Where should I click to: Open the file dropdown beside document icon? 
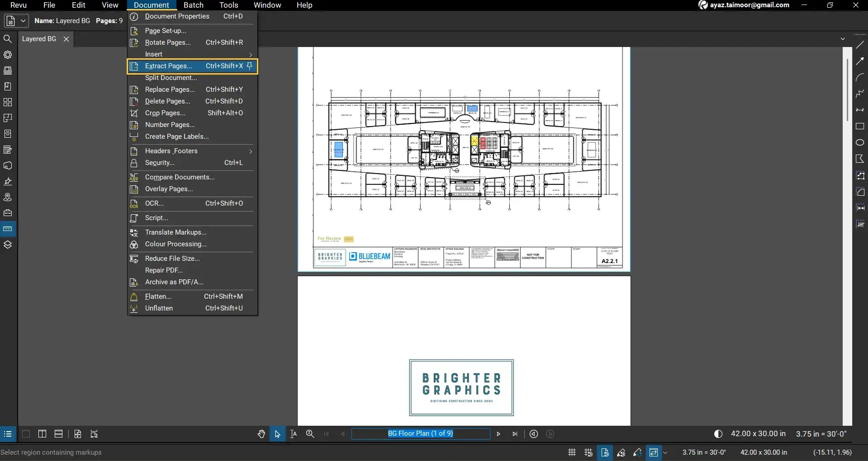[23, 21]
